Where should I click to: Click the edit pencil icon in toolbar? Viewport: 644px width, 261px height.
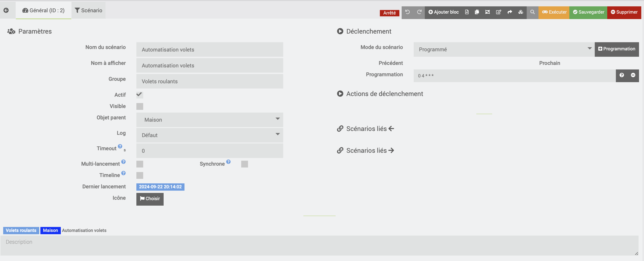[498, 12]
